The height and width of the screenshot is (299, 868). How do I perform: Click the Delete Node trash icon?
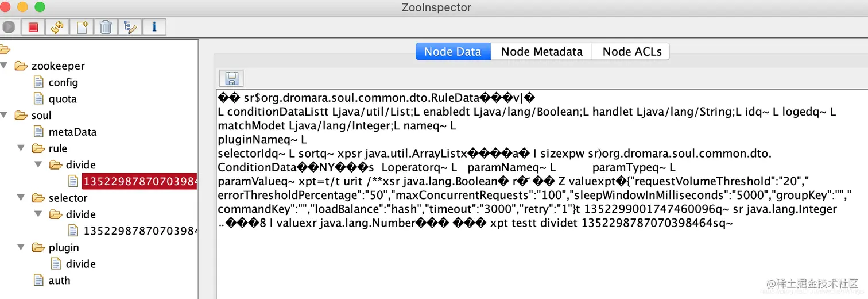[x=106, y=26]
